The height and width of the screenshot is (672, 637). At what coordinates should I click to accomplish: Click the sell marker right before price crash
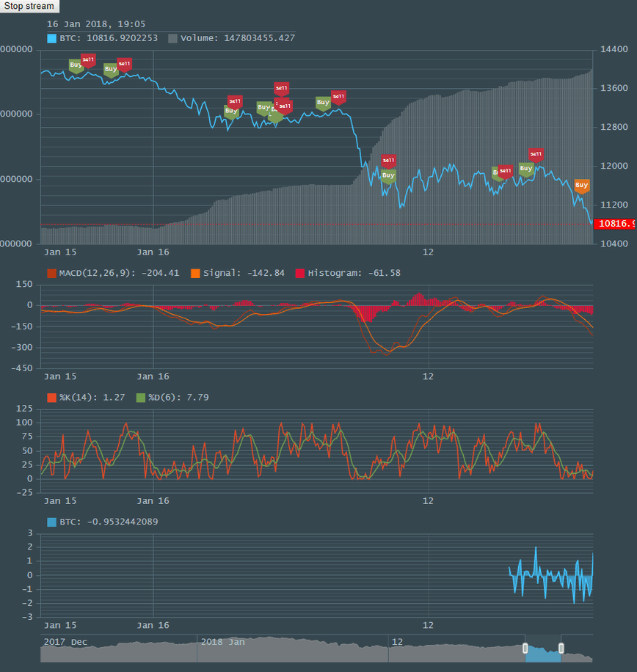pyautogui.click(x=338, y=98)
